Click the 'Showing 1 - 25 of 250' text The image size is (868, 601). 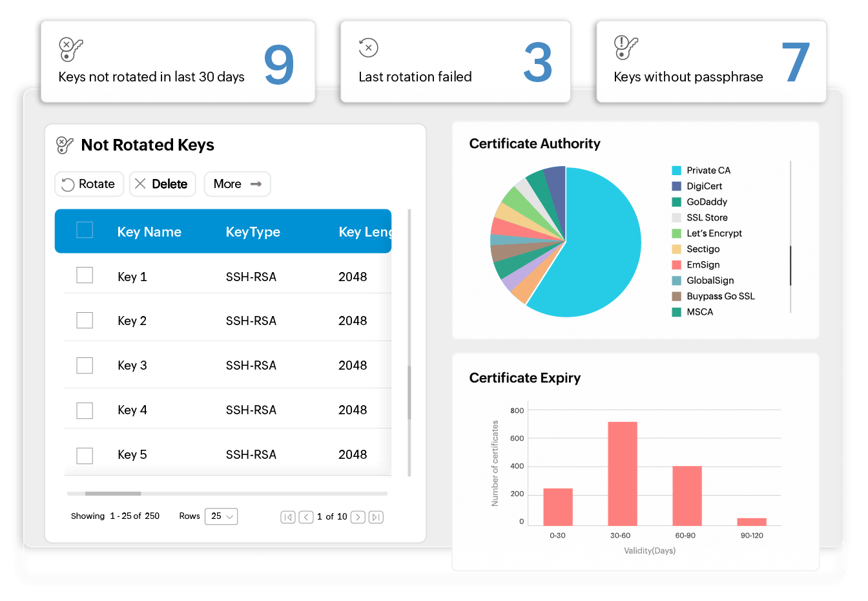[x=115, y=516]
